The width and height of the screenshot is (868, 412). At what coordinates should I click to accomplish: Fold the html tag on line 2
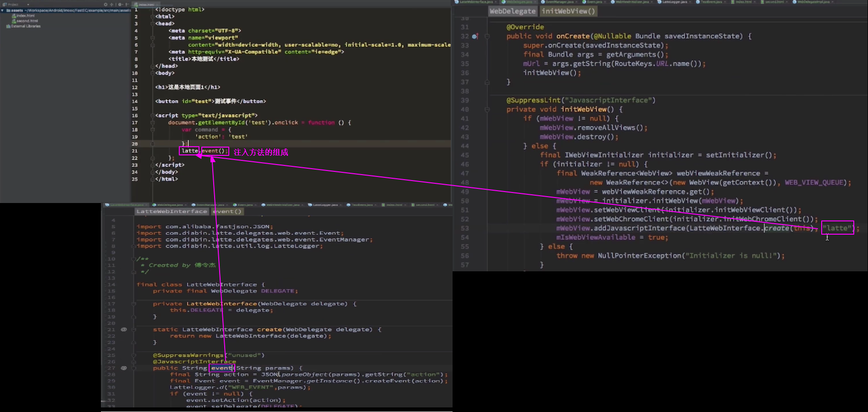tap(152, 16)
